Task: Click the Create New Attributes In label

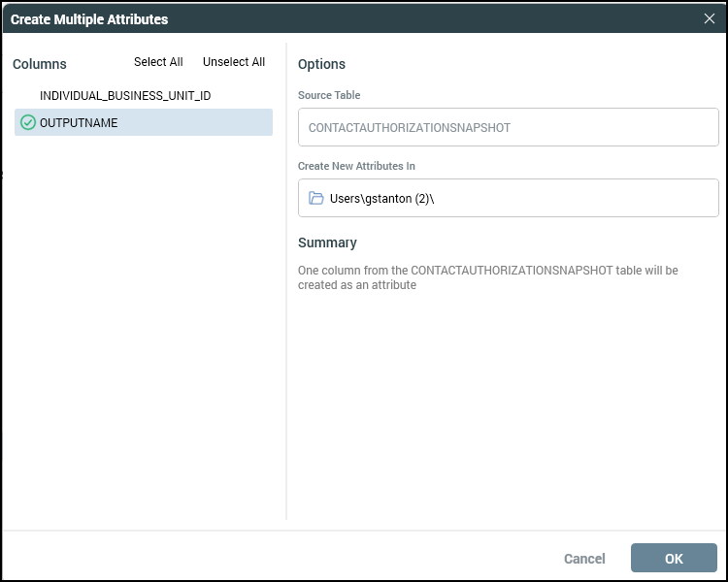Action: [x=356, y=166]
